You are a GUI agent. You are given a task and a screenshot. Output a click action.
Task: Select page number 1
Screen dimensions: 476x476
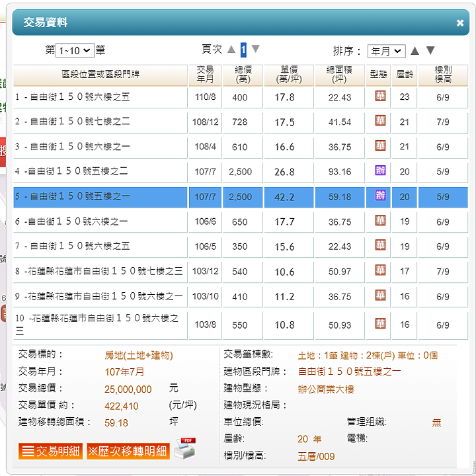click(x=243, y=50)
